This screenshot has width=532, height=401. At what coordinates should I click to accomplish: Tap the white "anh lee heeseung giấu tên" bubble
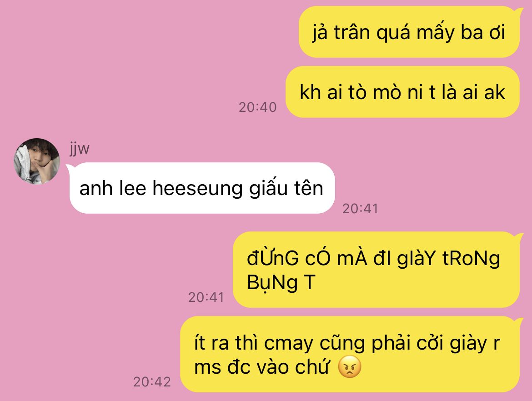[x=202, y=188]
